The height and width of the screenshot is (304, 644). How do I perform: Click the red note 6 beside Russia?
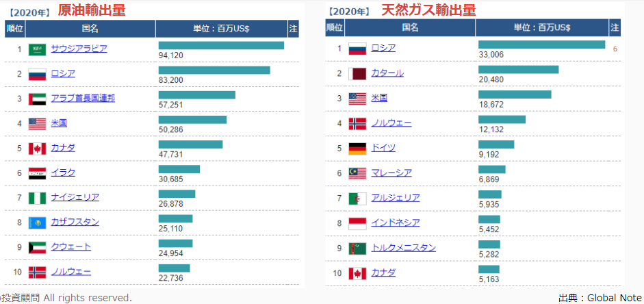tap(615, 49)
